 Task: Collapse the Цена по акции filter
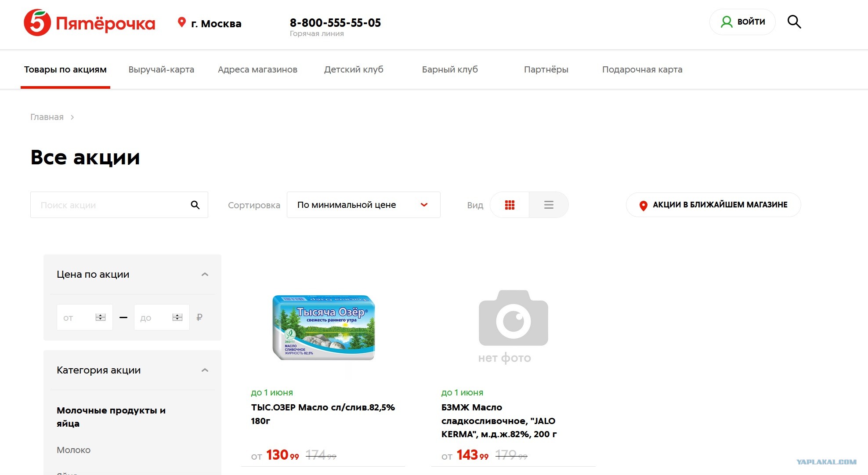click(205, 274)
